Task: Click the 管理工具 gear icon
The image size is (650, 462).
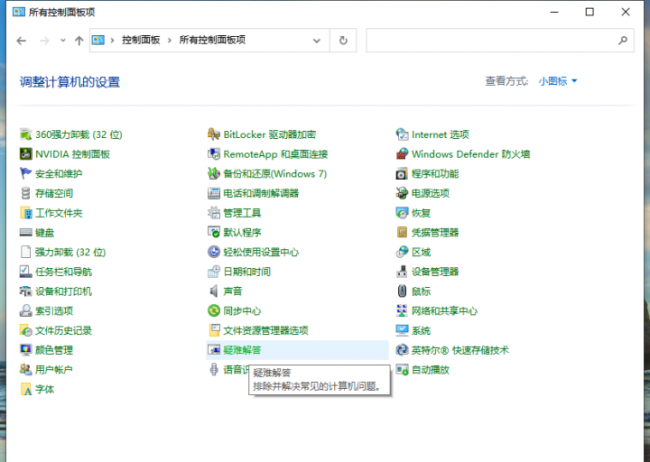Action: [x=213, y=213]
